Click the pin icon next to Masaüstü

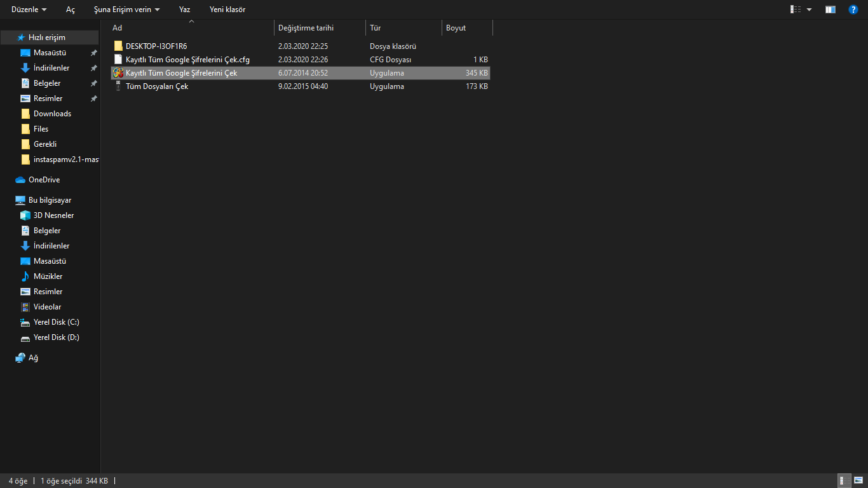(93, 53)
